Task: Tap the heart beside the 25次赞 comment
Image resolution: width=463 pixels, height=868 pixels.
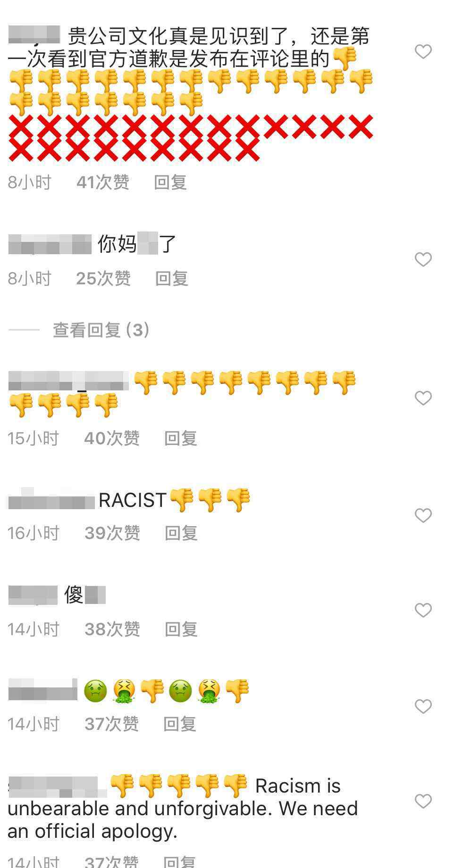Action: pos(423,259)
